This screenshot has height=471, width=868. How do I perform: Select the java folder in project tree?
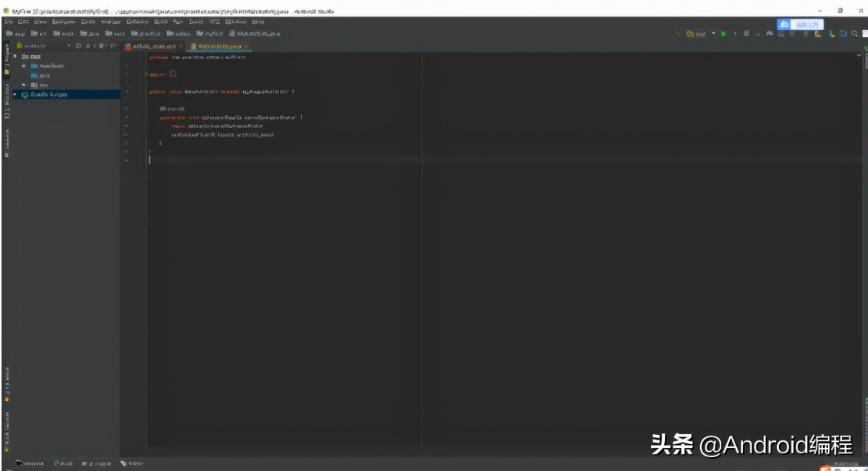41,75
